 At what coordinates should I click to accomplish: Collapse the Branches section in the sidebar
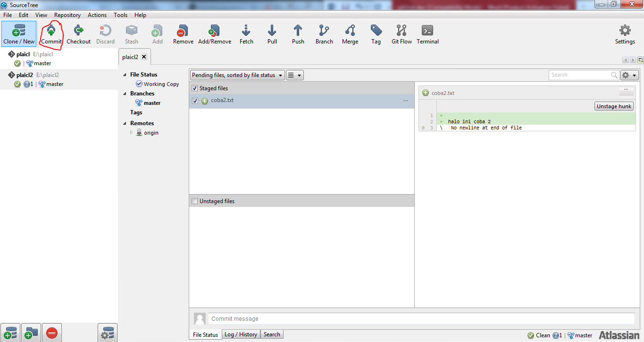point(125,94)
